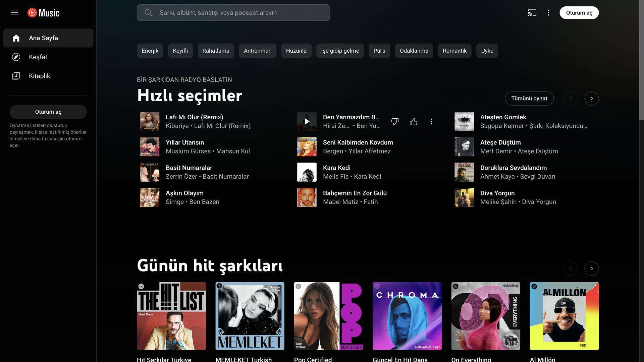The height and width of the screenshot is (362, 644).
Task: Like the song with the thumbs-up icon
Action: coord(413,121)
